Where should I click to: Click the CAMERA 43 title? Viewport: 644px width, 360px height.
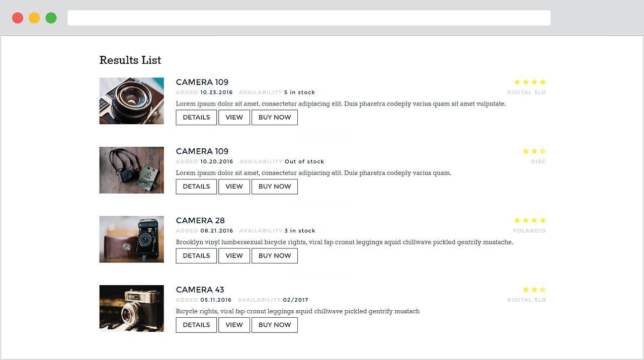point(200,290)
